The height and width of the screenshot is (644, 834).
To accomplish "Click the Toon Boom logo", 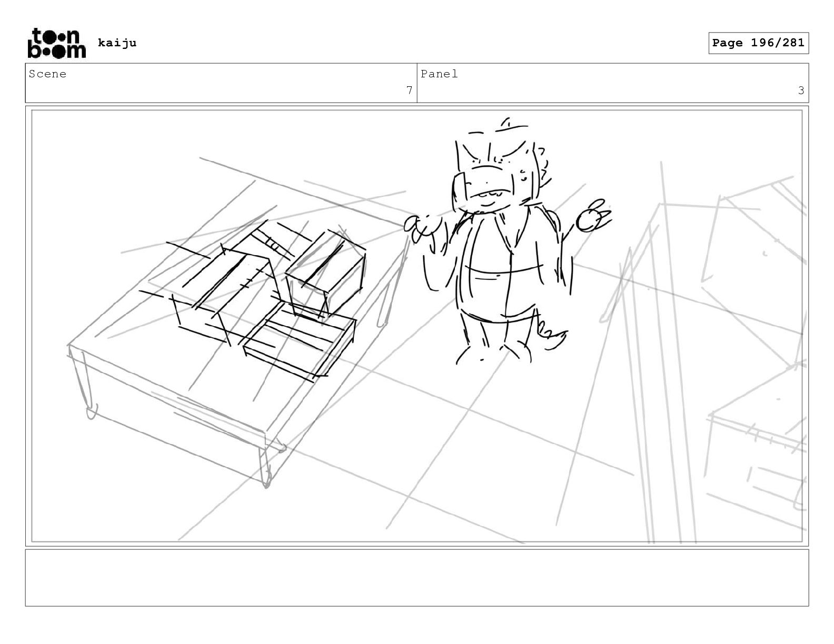I will click(56, 43).
